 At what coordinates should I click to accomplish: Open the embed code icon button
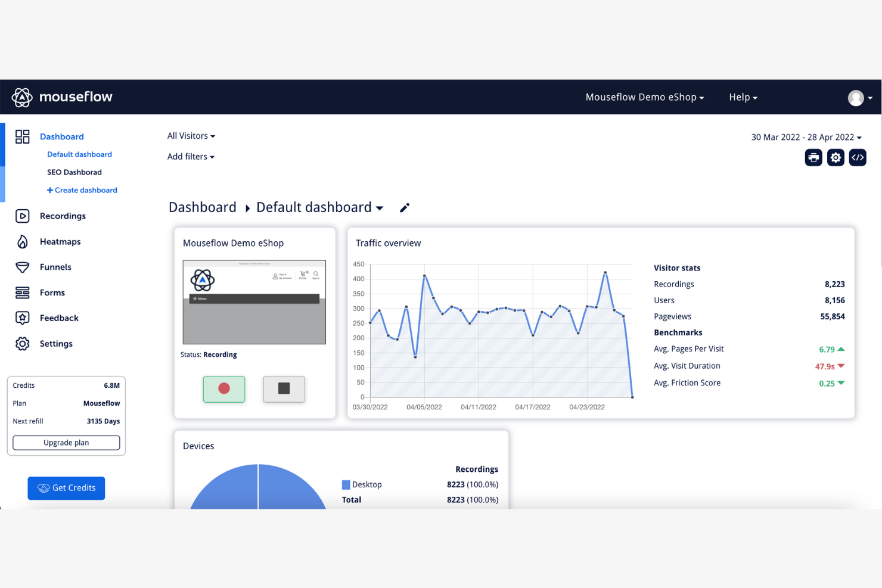[858, 157]
